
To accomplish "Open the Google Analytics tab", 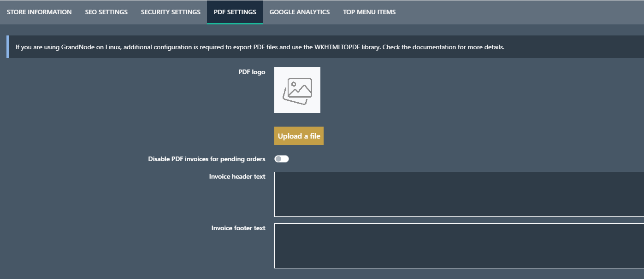I will pyautogui.click(x=300, y=12).
